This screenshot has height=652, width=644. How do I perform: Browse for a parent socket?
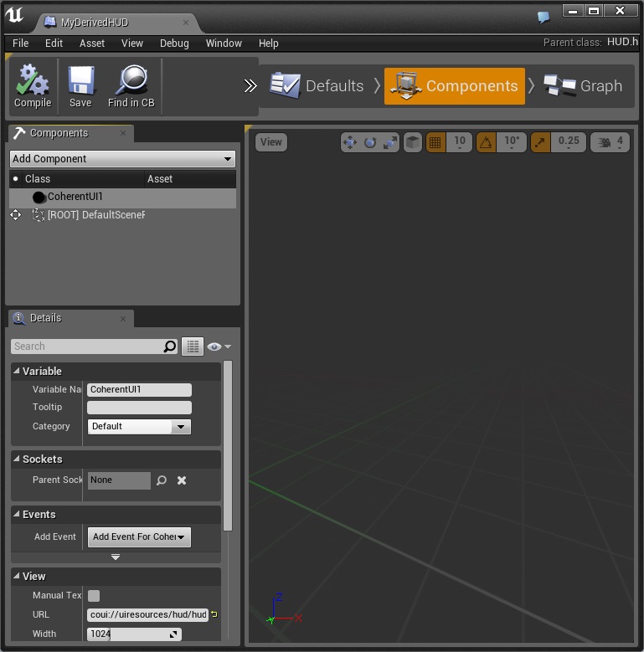click(x=162, y=480)
